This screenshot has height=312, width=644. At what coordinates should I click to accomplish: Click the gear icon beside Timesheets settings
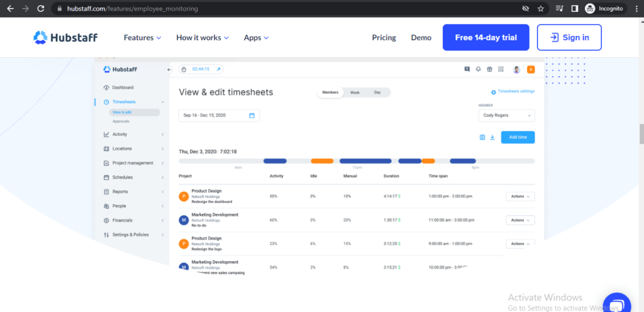(493, 92)
